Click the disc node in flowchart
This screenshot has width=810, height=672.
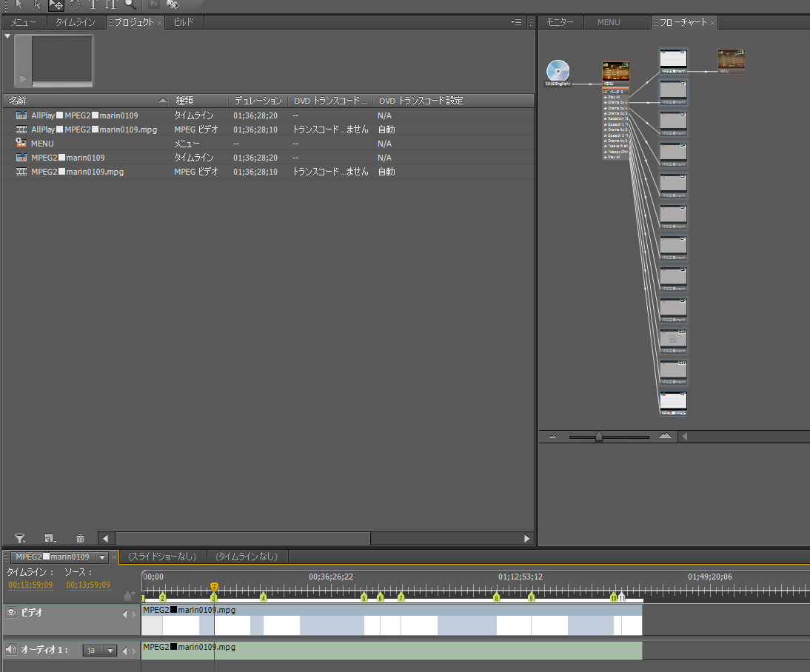click(558, 71)
